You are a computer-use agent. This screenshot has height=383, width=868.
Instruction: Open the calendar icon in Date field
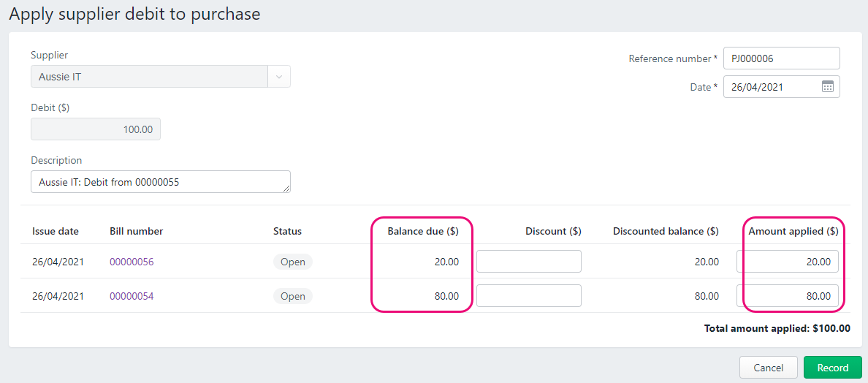pyautogui.click(x=828, y=87)
